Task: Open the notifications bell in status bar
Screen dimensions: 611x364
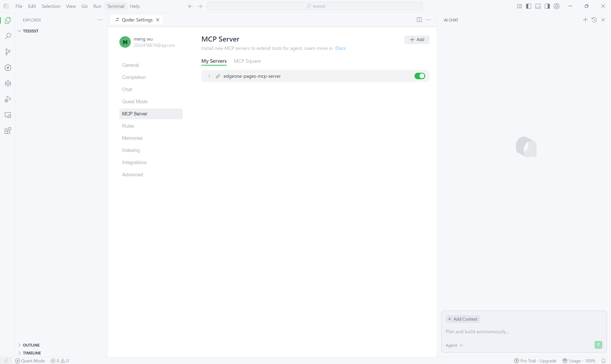Action: click(604, 361)
